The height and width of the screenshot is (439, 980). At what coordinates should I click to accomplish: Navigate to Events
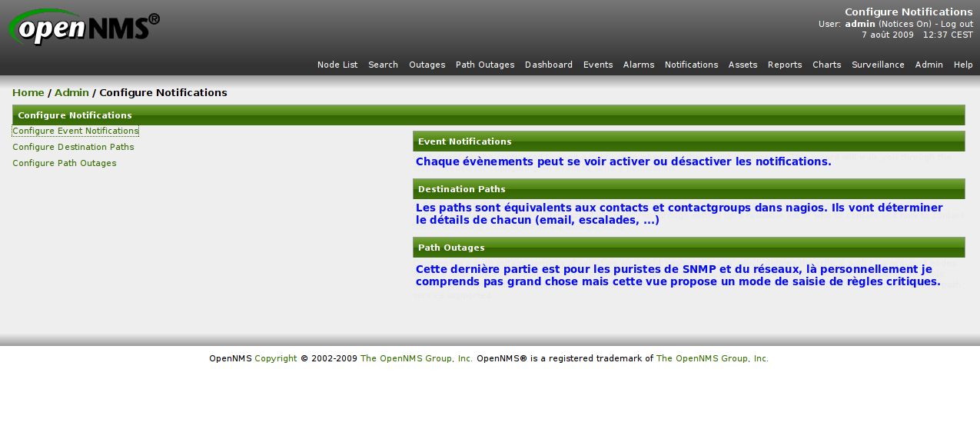[598, 65]
